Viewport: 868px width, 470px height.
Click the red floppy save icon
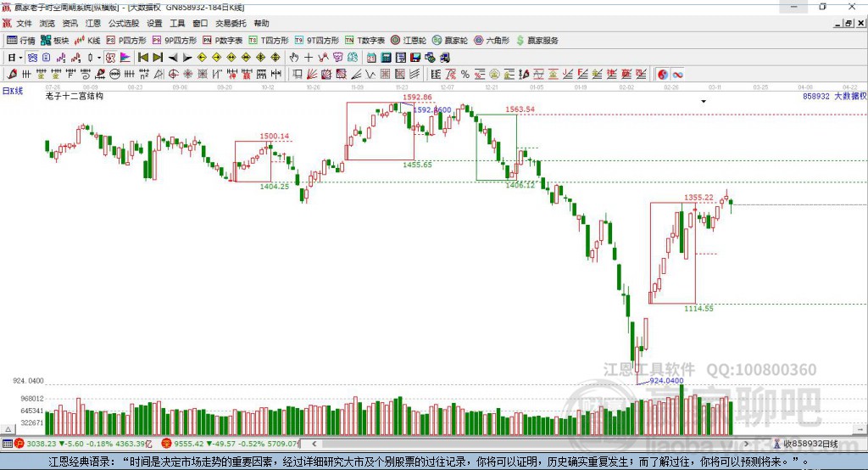click(x=415, y=58)
